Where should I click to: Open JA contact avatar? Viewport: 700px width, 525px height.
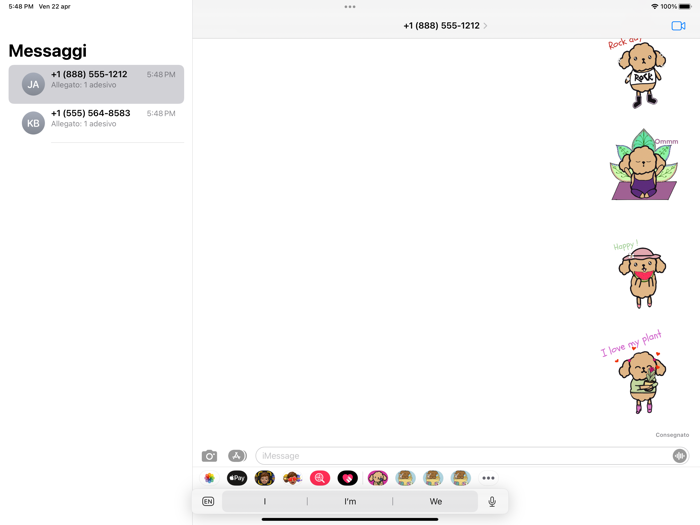pos(33,84)
